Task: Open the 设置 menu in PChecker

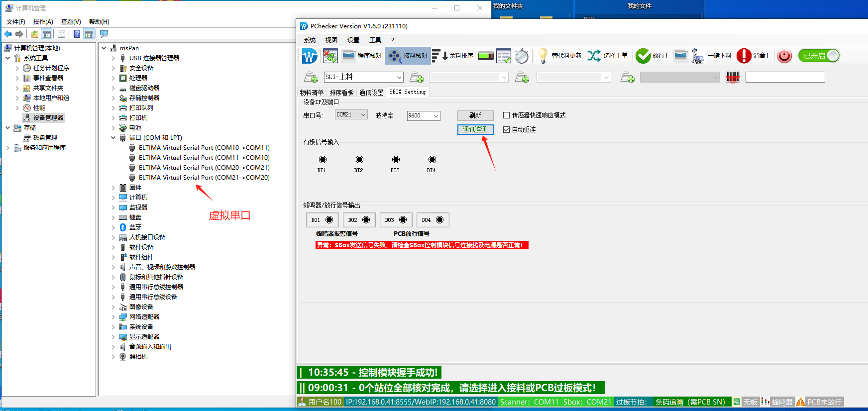Action: [353, 40]
